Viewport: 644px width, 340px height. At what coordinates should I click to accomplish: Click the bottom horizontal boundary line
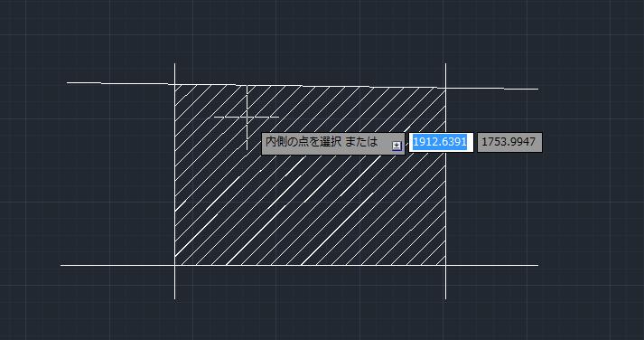pyautogui.click(x=300, y=265)
